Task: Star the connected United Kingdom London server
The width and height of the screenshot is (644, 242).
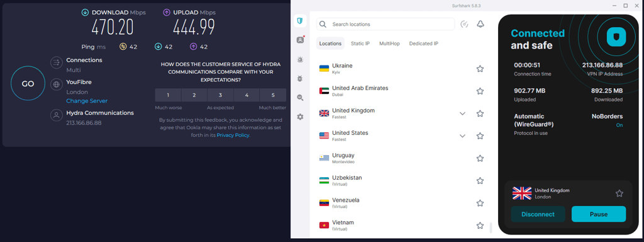Action: 619,193
